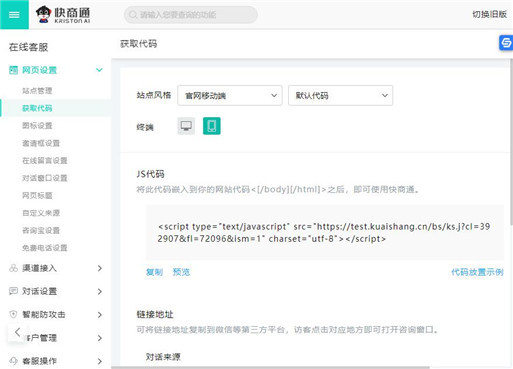Select the mobile terminal icon
The width and height of the screenshot is (513, 369).
point(212,126)
